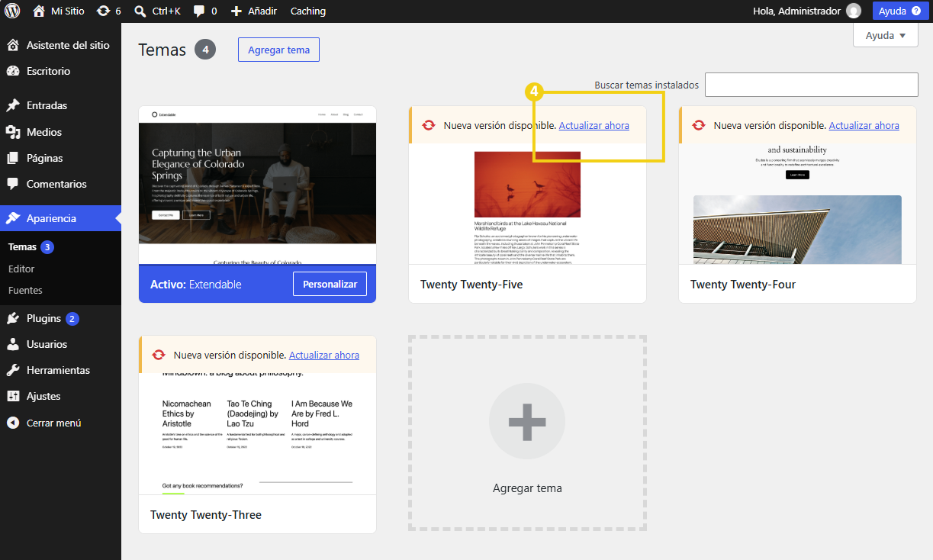Click the WordPress logo icon
The image size is (933, 560).
12,11
